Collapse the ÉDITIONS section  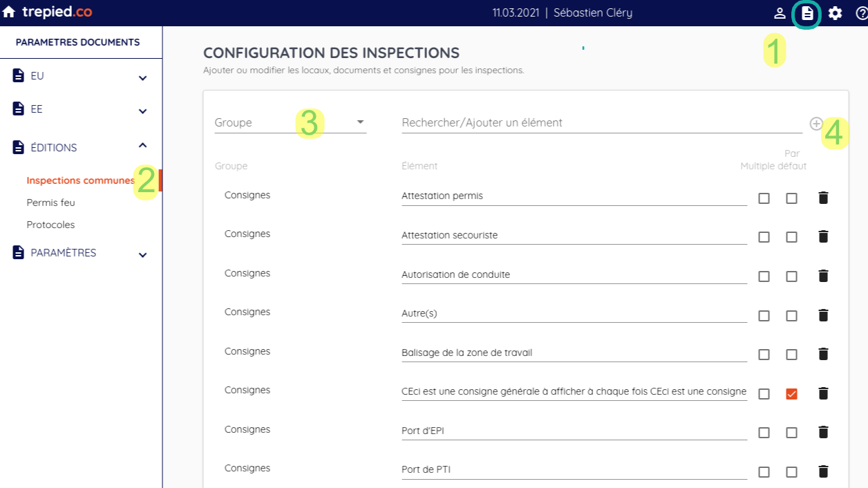pyautogui.click(x=142, y=146)
